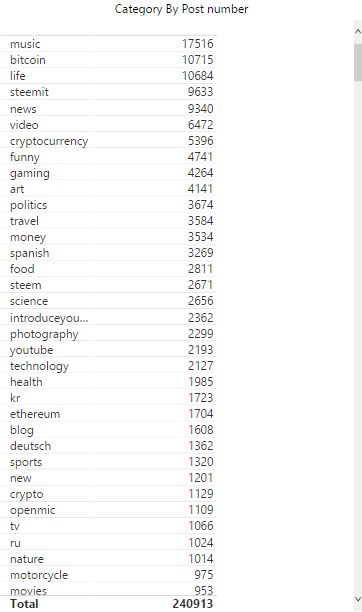Select the Total row label
This screenshot has width=362, height=612.
tap(24, 604)
